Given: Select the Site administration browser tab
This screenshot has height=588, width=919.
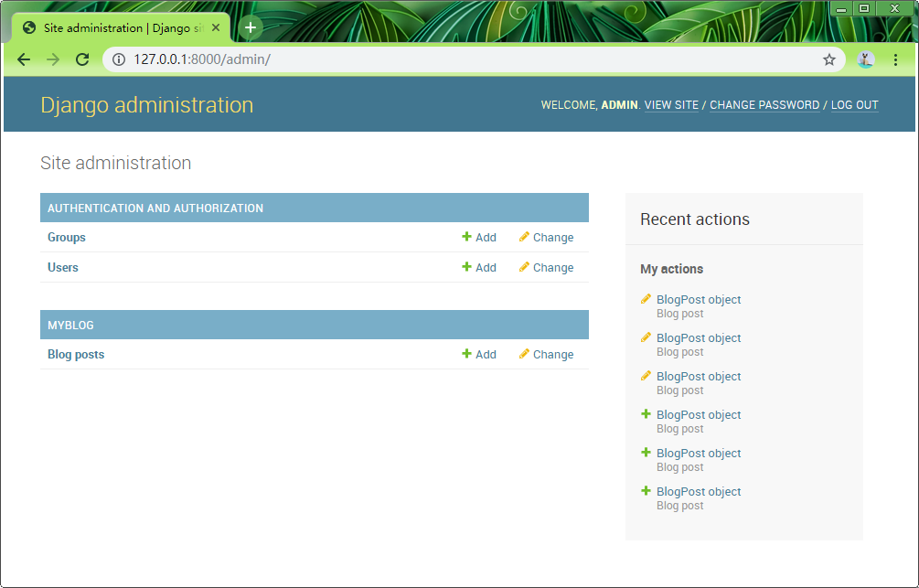Looking at the screenshot, I should click(x=120, y=27).
